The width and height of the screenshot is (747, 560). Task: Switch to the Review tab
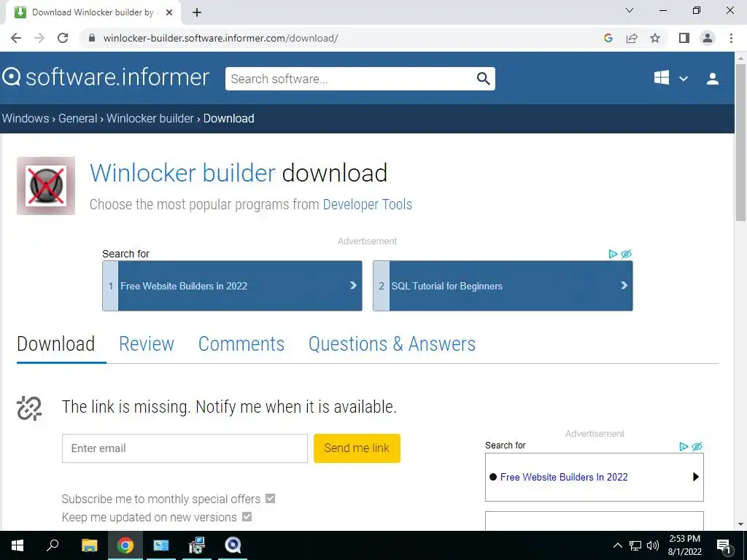click(x=146, y=344)
